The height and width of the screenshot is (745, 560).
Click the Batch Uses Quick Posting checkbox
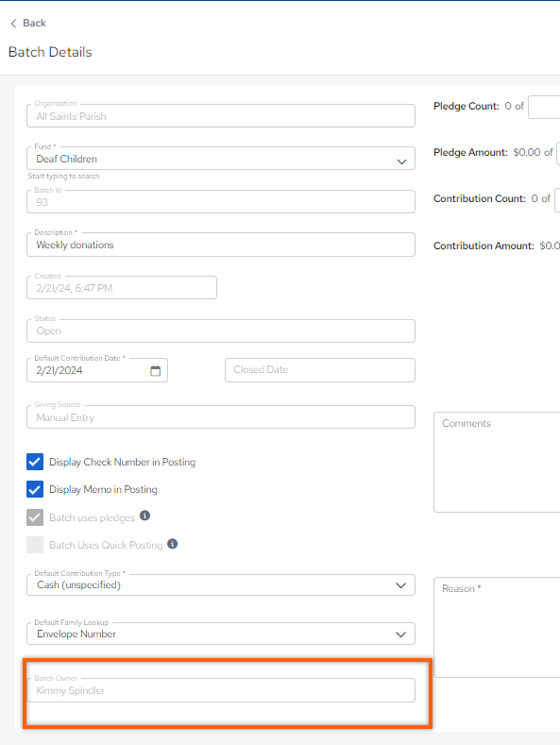(35, 545)
